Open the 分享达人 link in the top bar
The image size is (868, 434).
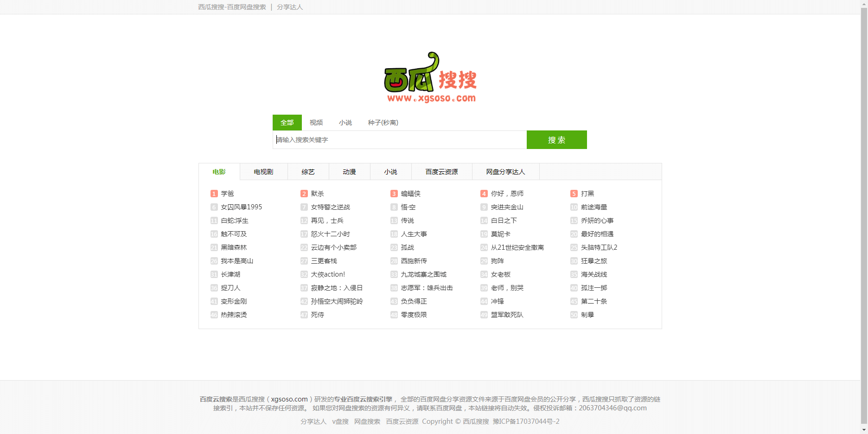click(x=290, y=7)
